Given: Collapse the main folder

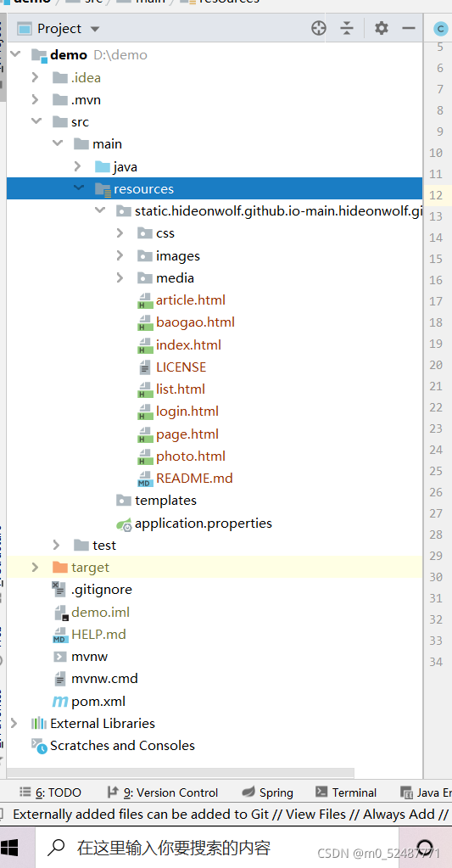Looking at the screenshot, I should [x=58, y=143].
